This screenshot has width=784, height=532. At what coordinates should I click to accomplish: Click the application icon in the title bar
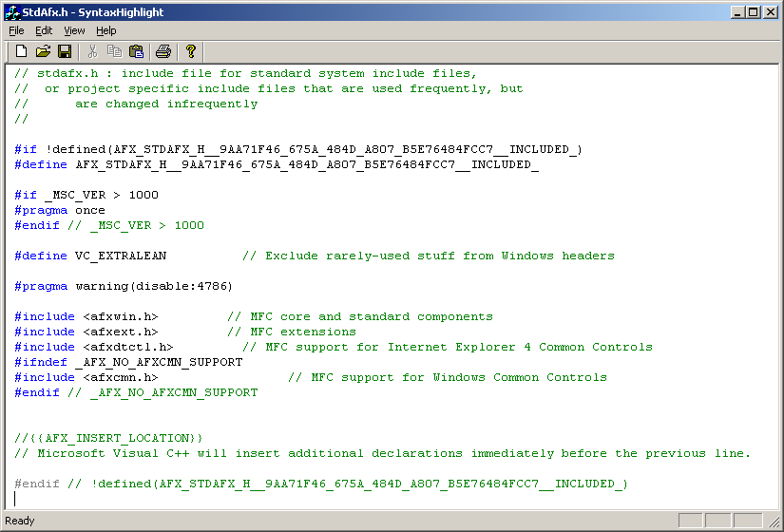click(x=11, y=11)
